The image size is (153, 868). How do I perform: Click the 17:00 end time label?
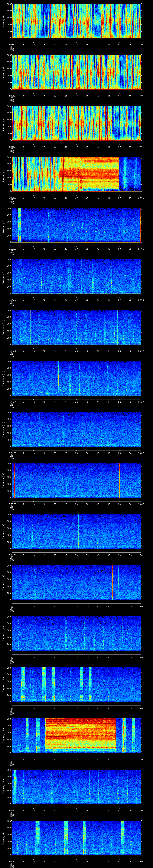coord(141,44)
